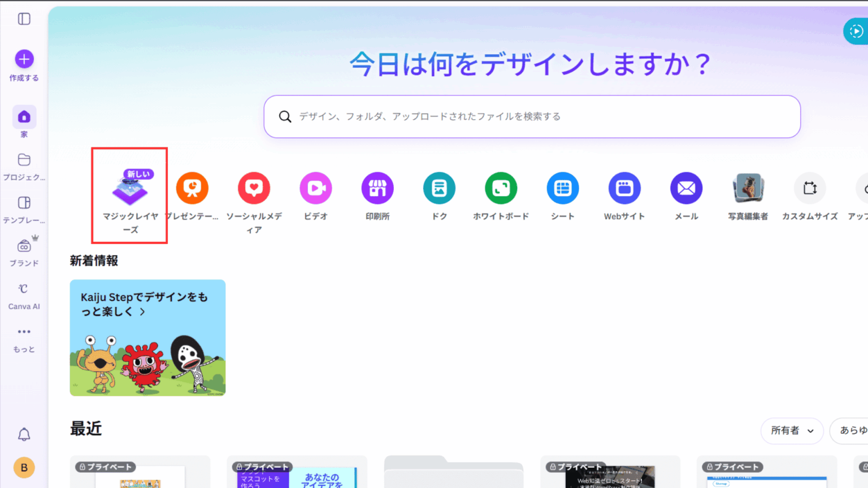Screen dimensions: 868x488
Task: Open the 印刷所 (print) icon
Action: 377,188
